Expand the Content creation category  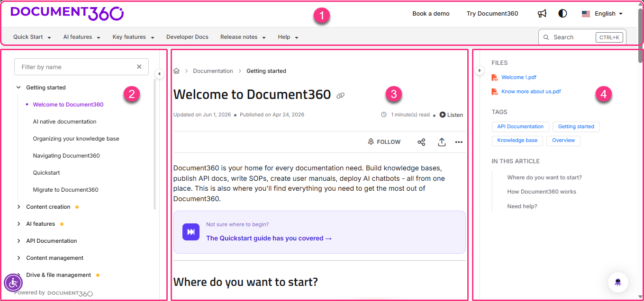click(18, 207)
